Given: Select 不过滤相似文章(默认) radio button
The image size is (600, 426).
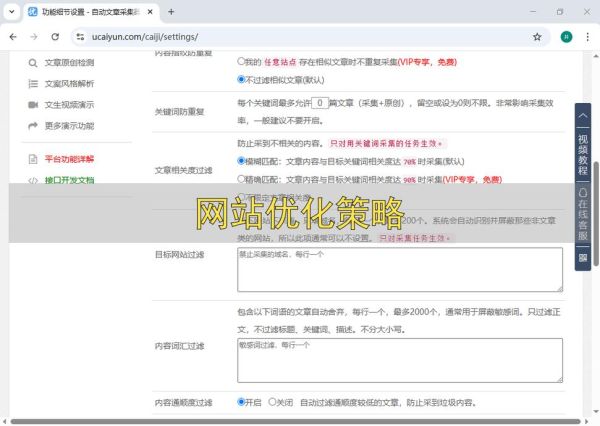Looking at the screenshot, I should [241, 79].
